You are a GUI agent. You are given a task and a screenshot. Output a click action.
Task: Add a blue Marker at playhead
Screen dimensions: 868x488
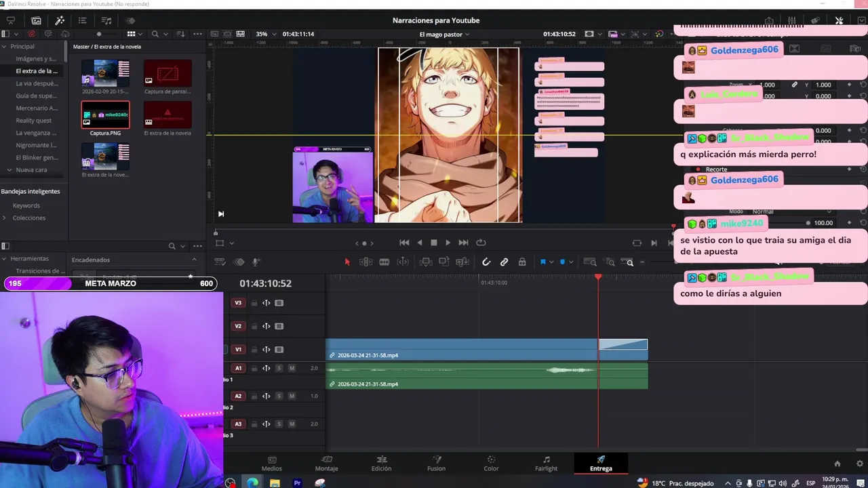[x=562, y=262]
